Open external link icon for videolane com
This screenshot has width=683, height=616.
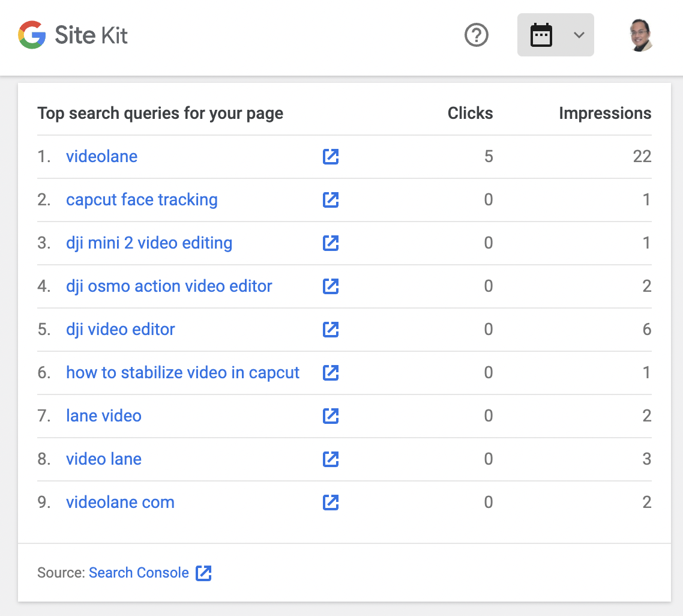pyautogui.click(x=331, y=503)
